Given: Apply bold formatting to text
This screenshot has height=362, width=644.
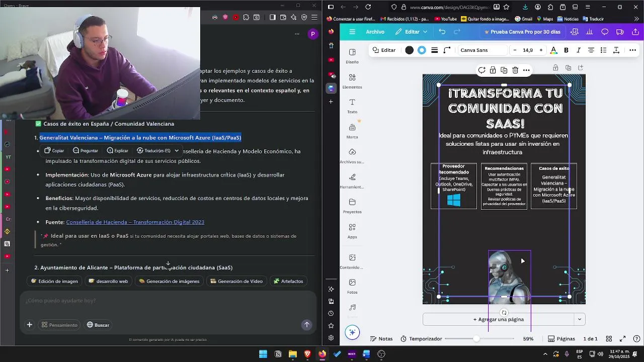Looking at the screenshot, I should pyautogui.click(x=566, y=50).
